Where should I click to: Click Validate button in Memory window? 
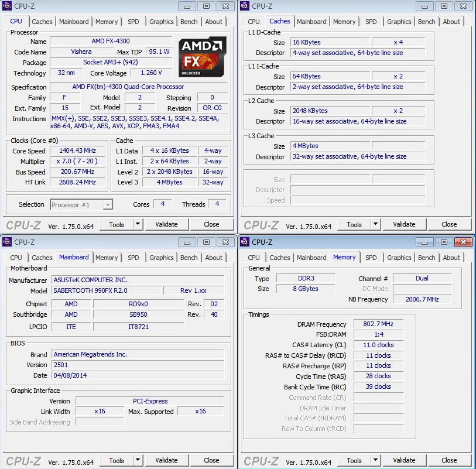404,460
